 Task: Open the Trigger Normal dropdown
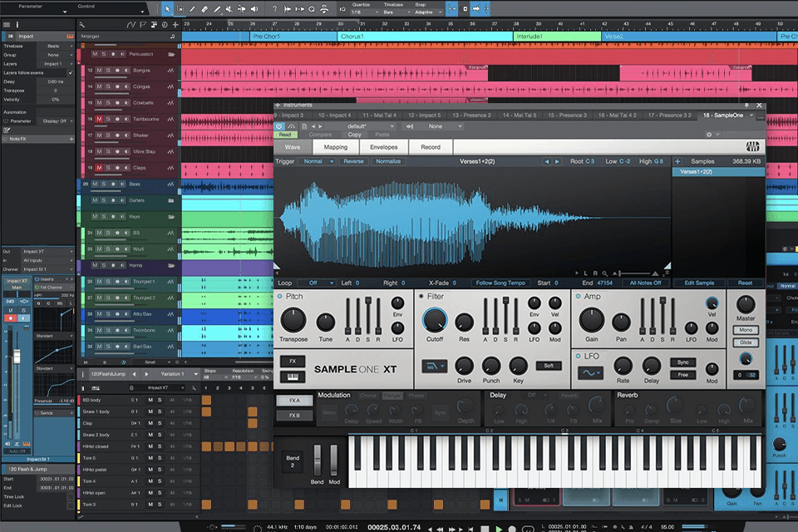coord(317,161)
